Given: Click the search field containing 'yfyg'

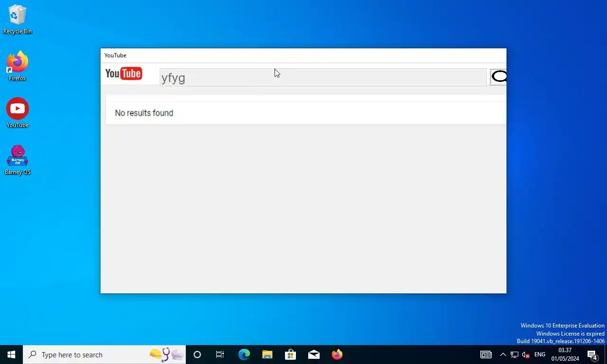Looking at the screenshot, I should (x=323, y=77).
